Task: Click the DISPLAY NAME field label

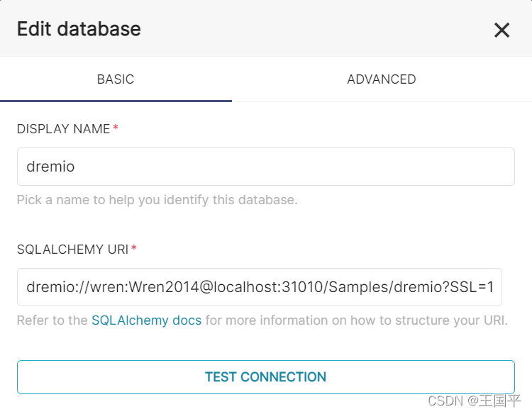Action: 63,129
